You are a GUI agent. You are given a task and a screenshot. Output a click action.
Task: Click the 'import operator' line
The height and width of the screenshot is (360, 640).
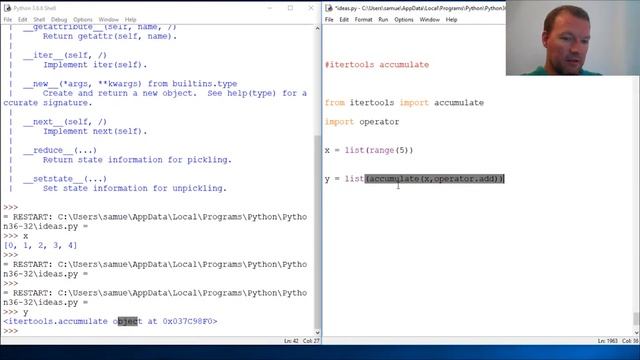click(x=362, y=122)
